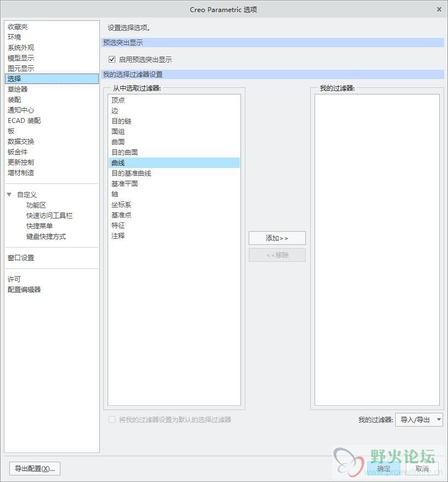
Task: Open the 环境 category
Action: point(14,37)
